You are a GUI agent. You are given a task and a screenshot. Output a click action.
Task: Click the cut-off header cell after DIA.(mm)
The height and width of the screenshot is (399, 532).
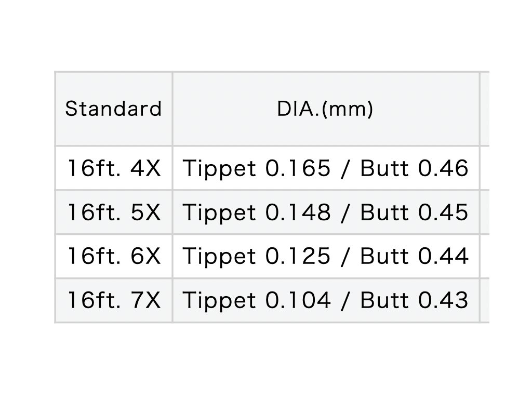[x=485, y=109]
